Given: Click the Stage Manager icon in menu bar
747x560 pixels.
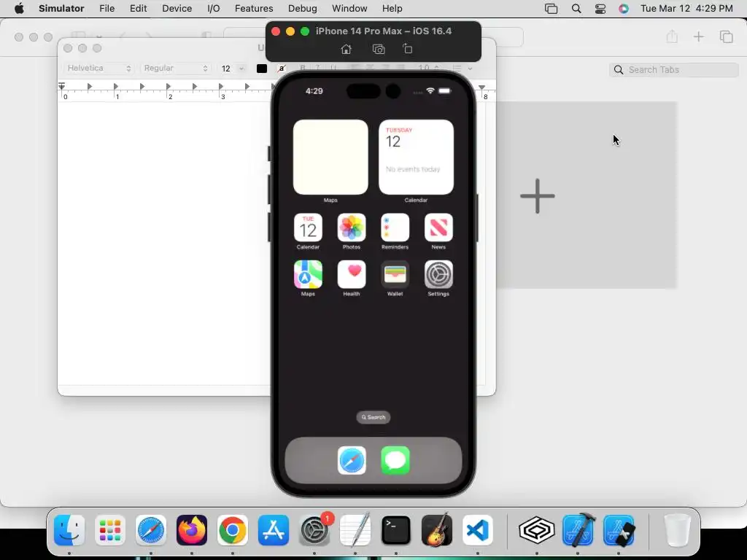Looking at the screenshot, I should coord(551,9).
